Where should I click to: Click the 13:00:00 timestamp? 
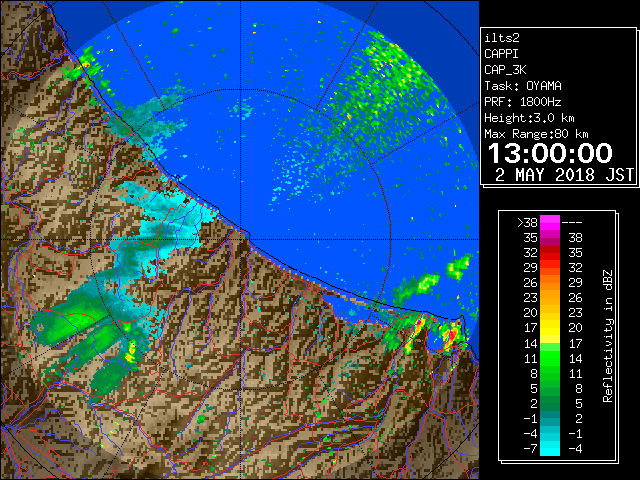(x=550, y=153)
